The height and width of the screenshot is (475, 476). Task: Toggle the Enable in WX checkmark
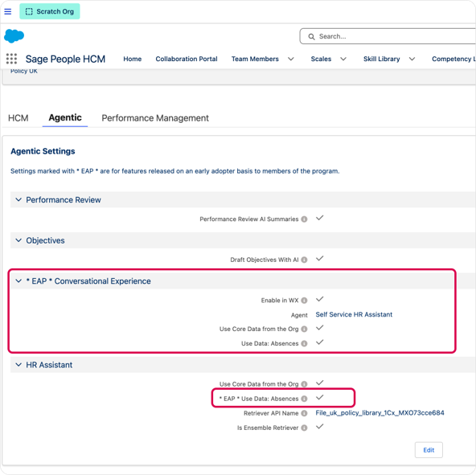pyautogui.click(x=320, y=299)
